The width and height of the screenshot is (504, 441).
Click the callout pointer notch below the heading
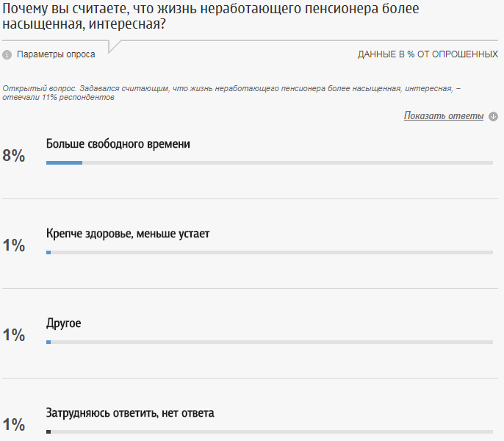tap(113, 47)
